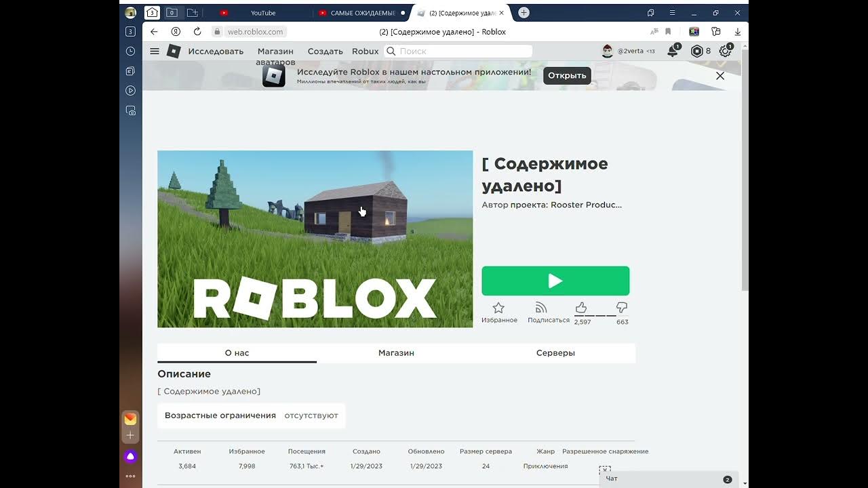Add a site via sidebar plus icon
This screenshot has height=488, width=868.
[130, 435]
